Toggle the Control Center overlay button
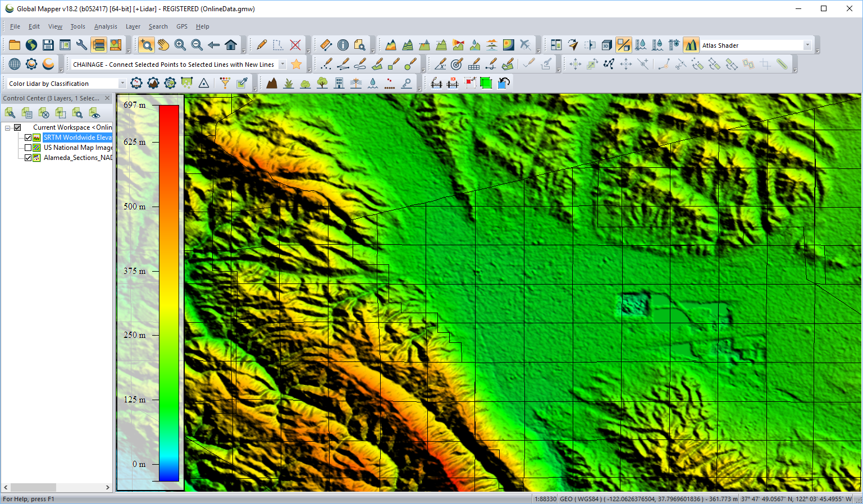This screenshot has height=504, width=863. click(x=99, y=45)
